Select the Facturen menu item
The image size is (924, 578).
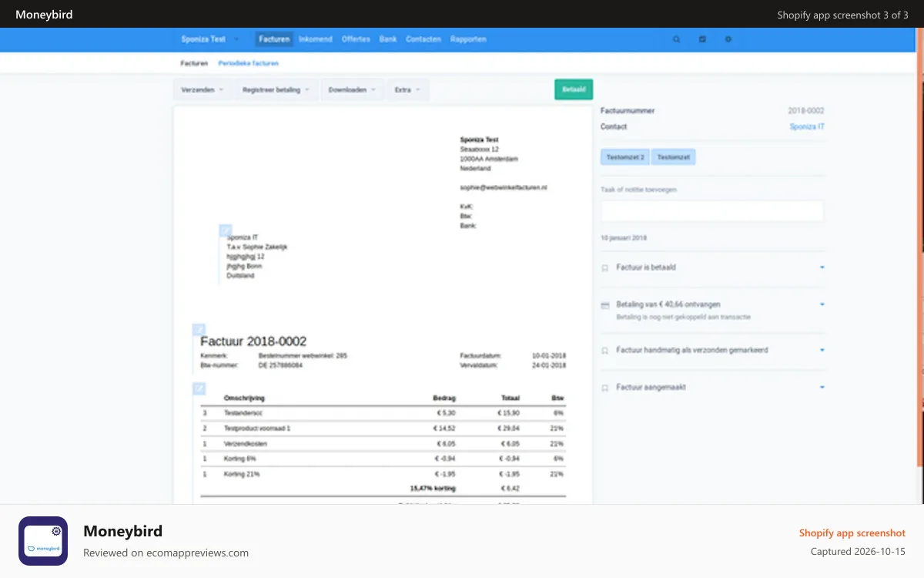point(274,39)
